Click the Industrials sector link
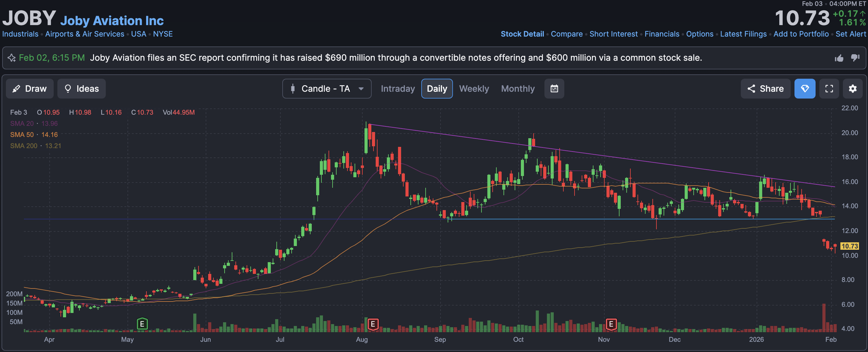 click(x=20, y=34)
